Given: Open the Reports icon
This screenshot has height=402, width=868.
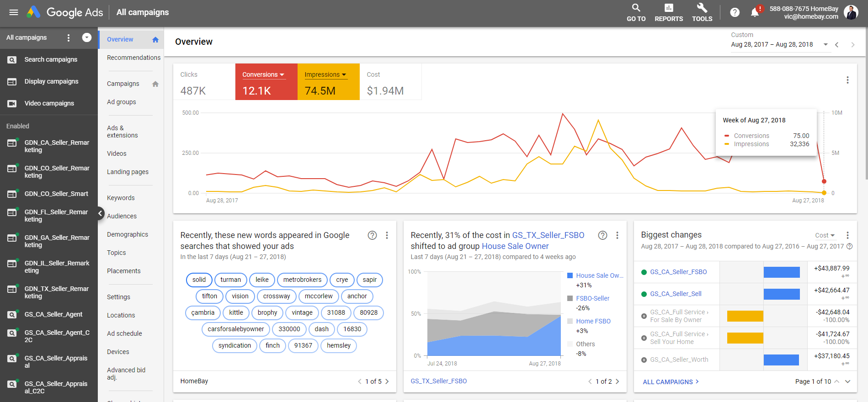Looking at the screenshot, I should pyautogui.click(x=668, y=8).
